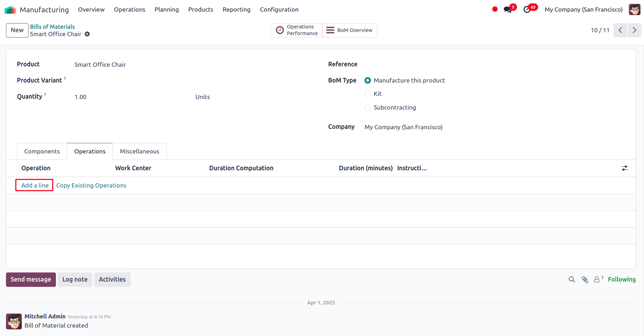The image size is (644, 336).
Task: Click the Quantity value field
Action: [x=80, y=97]
